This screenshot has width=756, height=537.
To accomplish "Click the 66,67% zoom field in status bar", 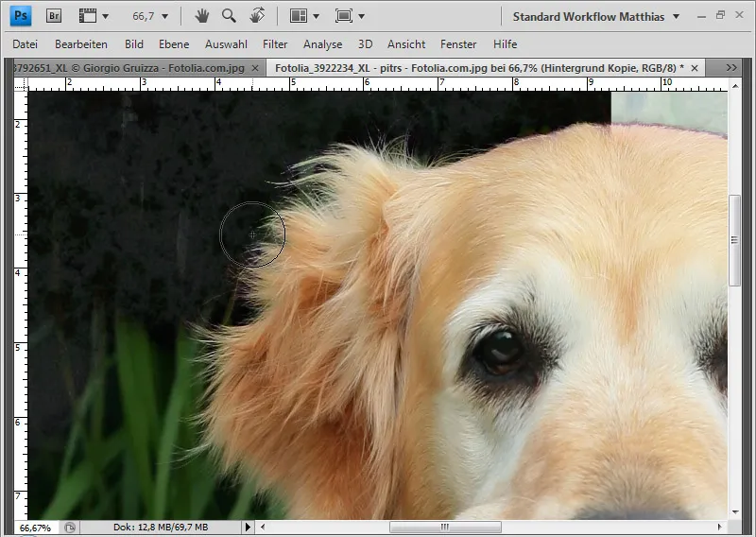I will (x=35, y=528).
